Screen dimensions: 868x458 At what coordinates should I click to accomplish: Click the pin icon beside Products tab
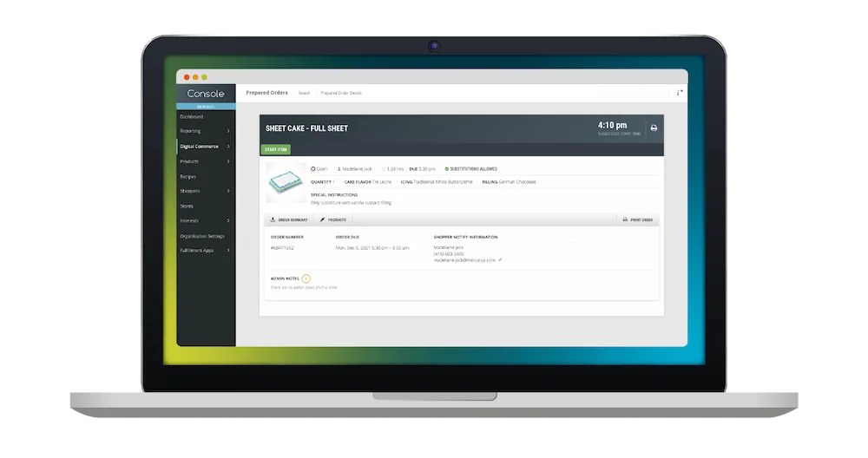click(323, 219)
